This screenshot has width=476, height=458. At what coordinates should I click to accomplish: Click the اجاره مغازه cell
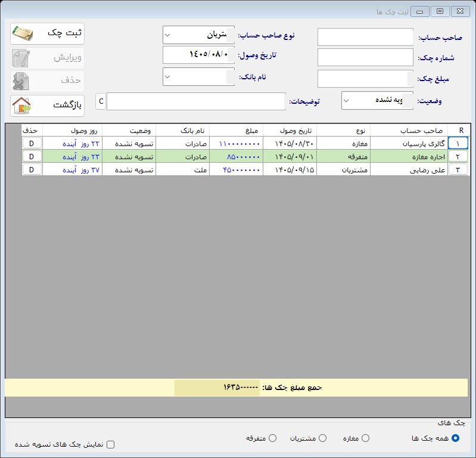tap(409, 156)
